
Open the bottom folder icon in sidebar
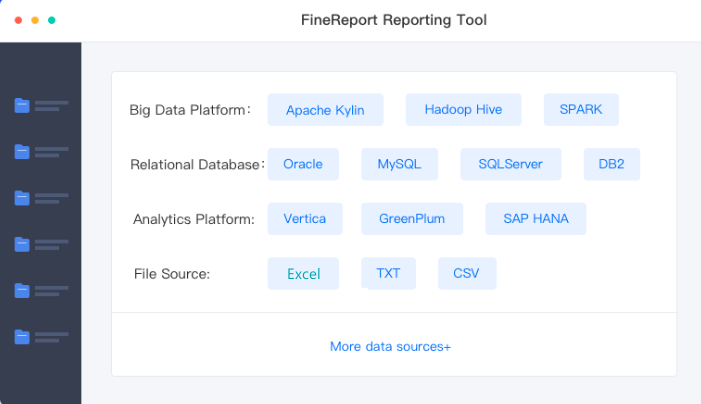[x=22, y=337]
